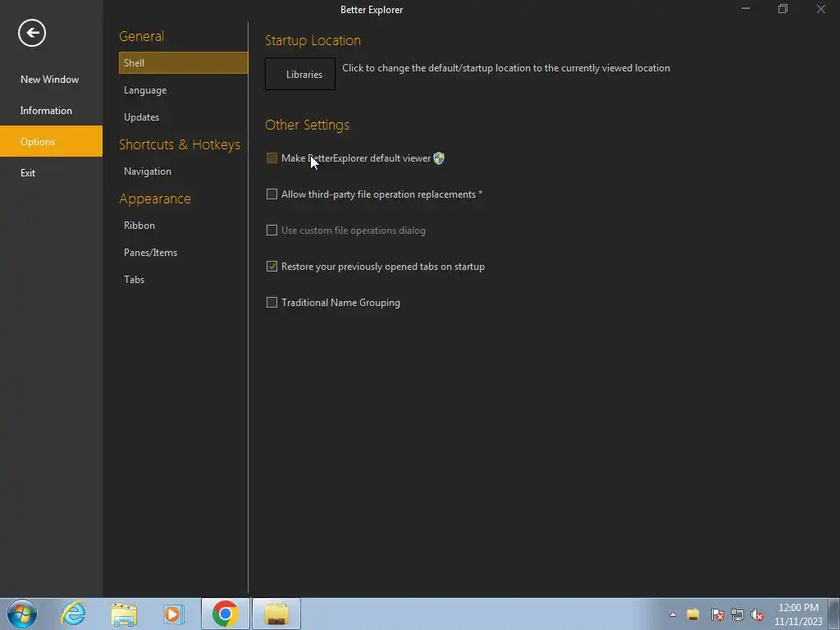Click the network tray icon
The width and height of the screenshot is (840, 630).
click(x=737, y=614)
